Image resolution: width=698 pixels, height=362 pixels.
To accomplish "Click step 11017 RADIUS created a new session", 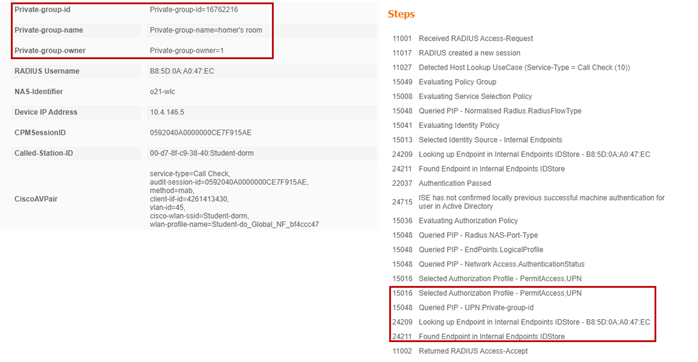I will (x=456, y=53).
